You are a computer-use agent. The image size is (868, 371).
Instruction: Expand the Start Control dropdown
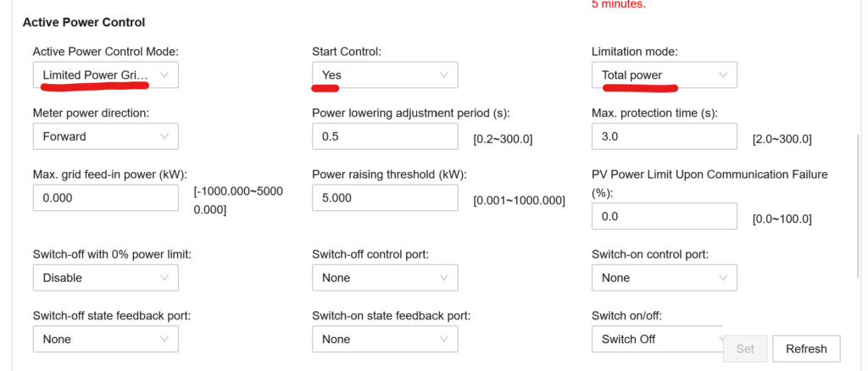(384, 75)
